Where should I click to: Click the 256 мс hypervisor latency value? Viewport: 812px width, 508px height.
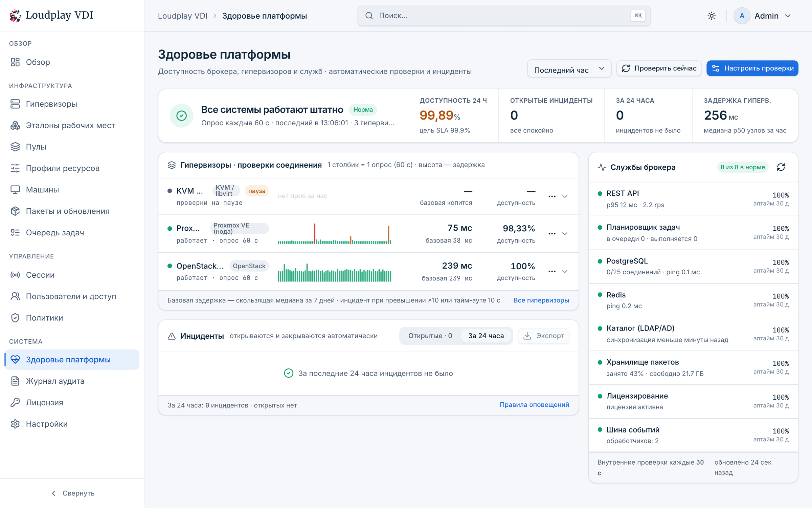tap(721, 115)
